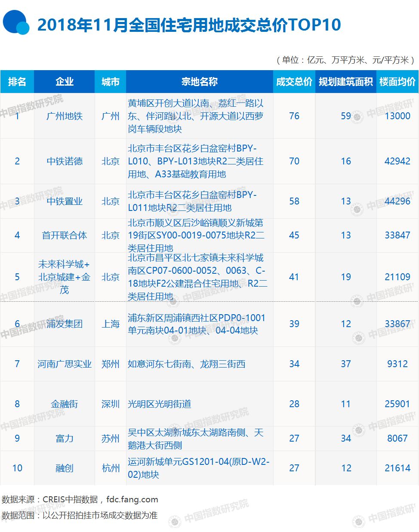Select the cell "未来科学城+北京城建+金茂"
The height and width of the screenshot is (532, 419).
(65, 277)
